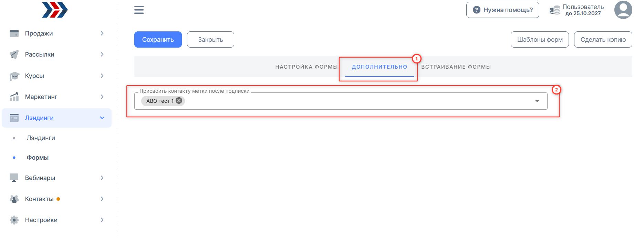Screen dimensions: 644x239
Task: Click the Курсы graduation cap icon
Action: (14, 76)
